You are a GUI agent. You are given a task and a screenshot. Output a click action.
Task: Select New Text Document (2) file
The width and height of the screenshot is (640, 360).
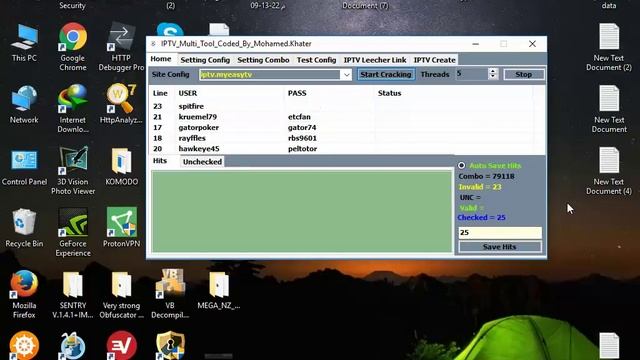[x=609, y=47]
